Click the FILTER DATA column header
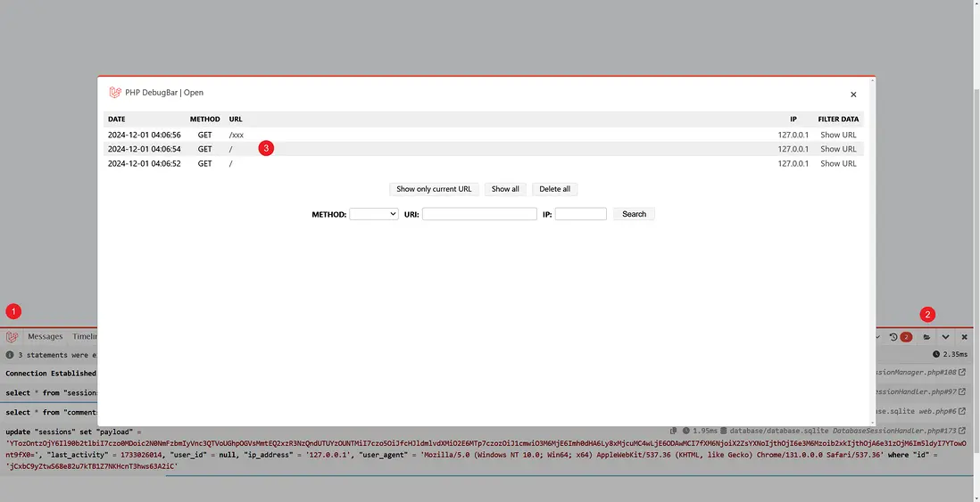 point(838,119)
